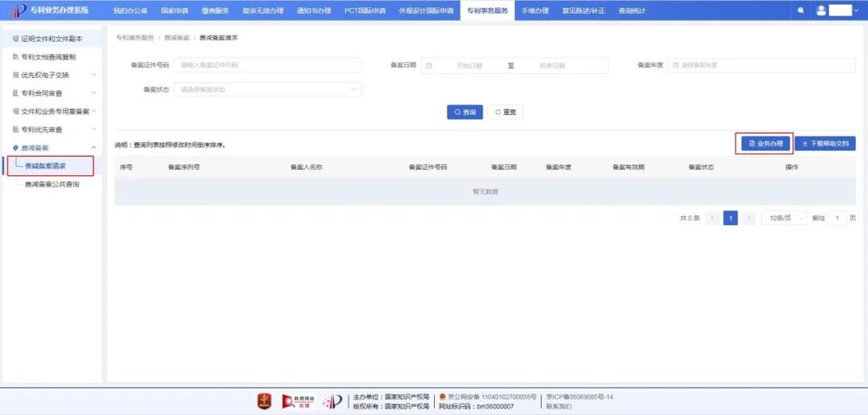Click the 业务办理 button

point(765,143)
